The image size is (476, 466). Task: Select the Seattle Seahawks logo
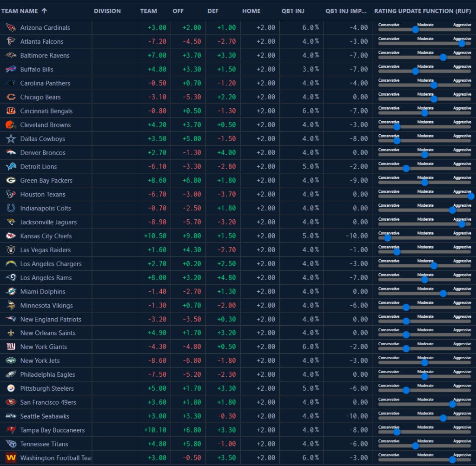[11, 416]
